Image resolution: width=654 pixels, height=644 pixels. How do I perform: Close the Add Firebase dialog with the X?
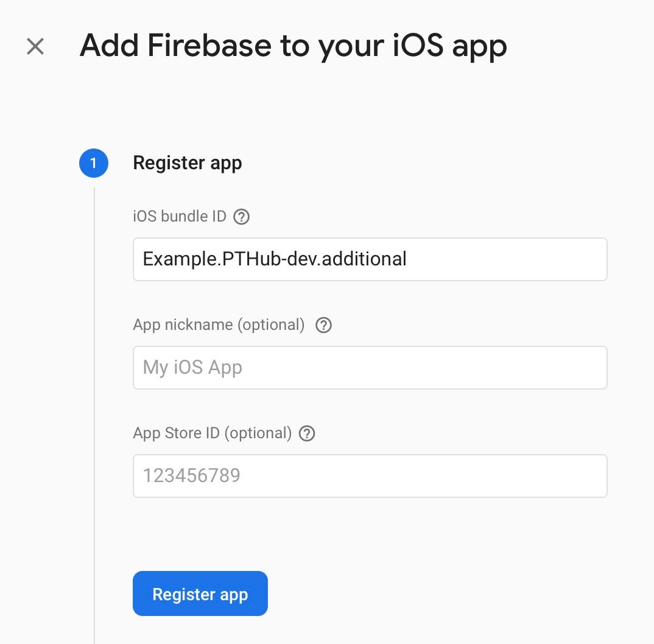pos(35,46)
